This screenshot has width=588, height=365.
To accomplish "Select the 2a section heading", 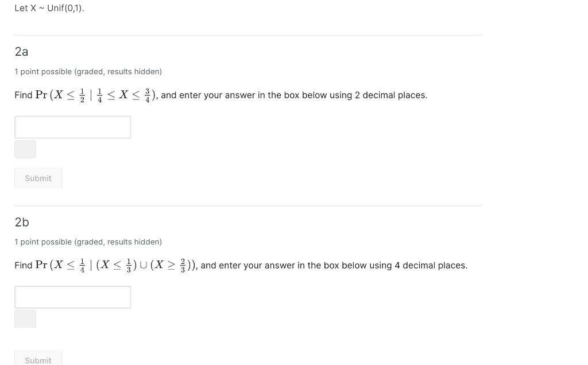I will point(22,52).
